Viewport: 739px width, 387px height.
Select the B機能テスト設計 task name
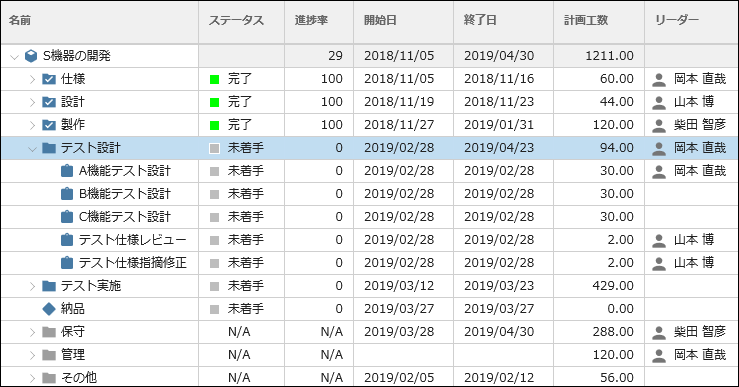[124, 194]
